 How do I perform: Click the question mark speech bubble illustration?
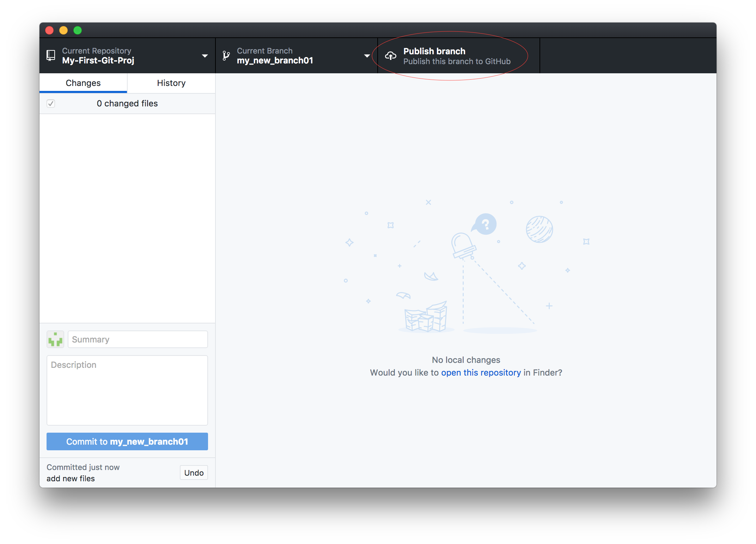point(485,224)
